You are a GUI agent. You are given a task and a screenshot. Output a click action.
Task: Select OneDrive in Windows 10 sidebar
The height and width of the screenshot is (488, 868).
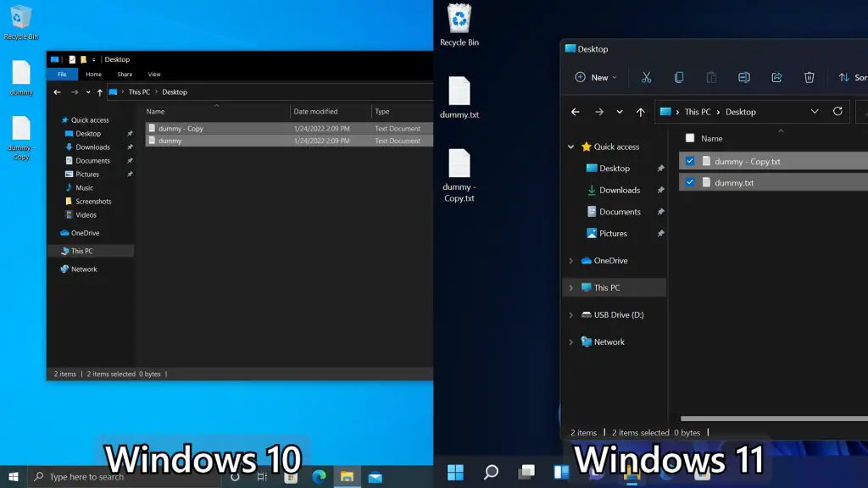(85, 233)
